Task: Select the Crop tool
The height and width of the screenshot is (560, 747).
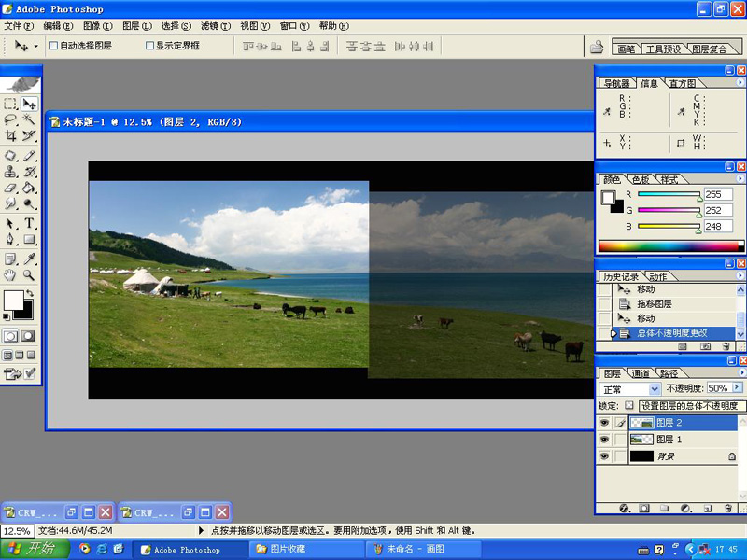Action: (10, 135)
